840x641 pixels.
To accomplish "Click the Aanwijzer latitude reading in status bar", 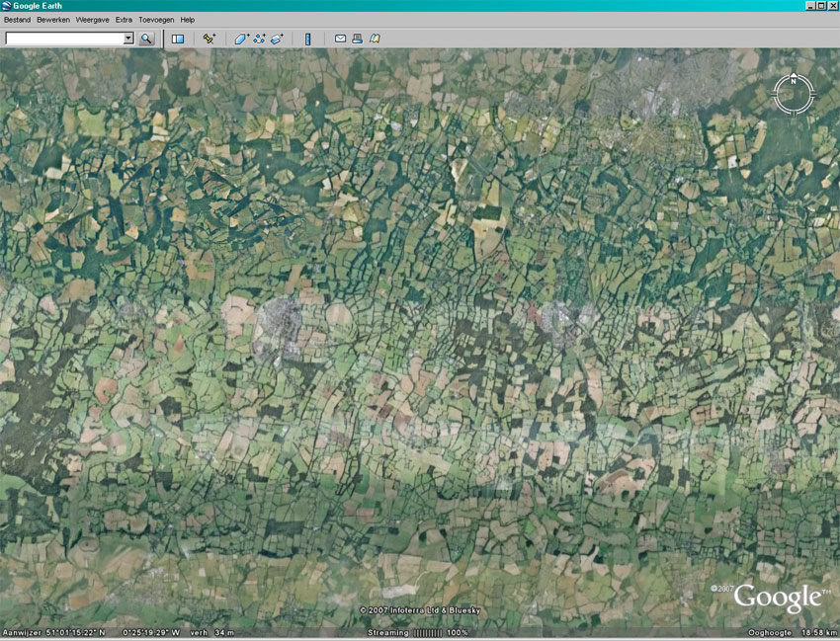I will (54, 632).
